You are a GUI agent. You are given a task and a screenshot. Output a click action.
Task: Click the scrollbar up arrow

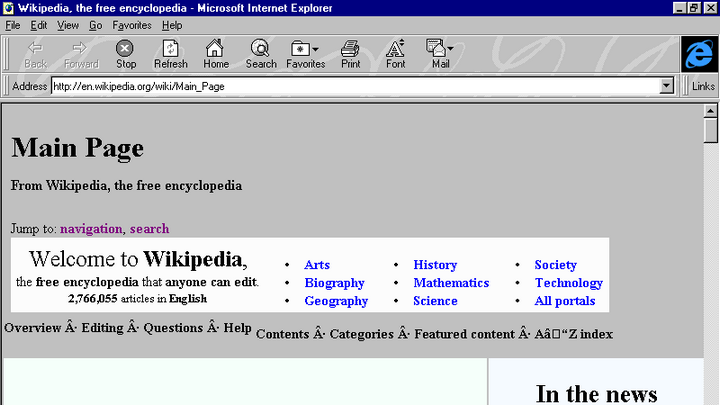click(710, 111)
